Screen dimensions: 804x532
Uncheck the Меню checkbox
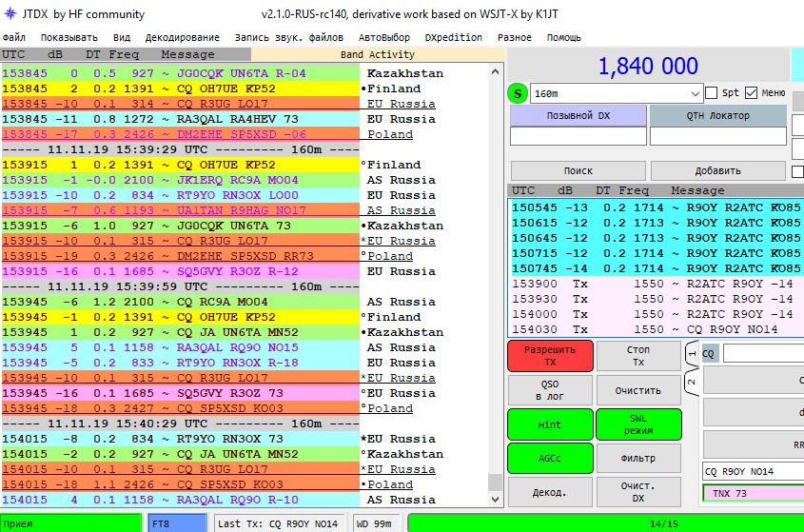[x=751, y=92]
